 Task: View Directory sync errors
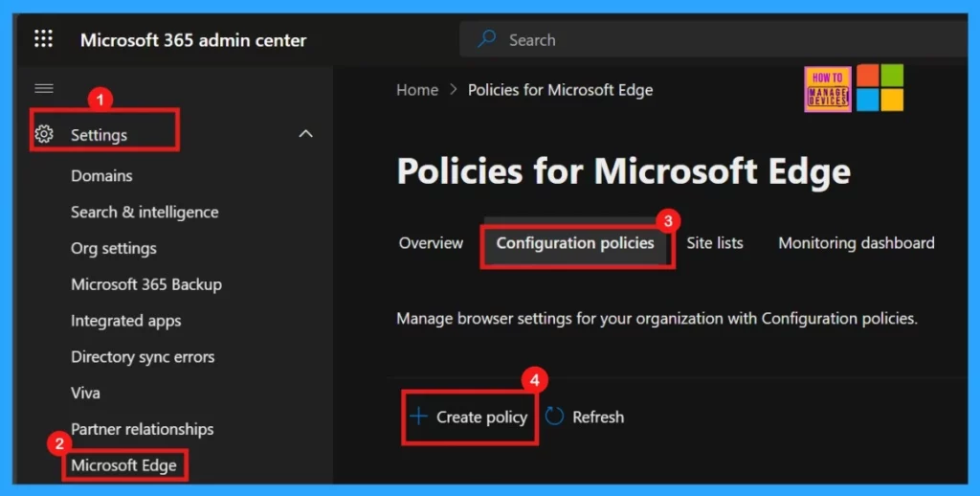point(143,357)
